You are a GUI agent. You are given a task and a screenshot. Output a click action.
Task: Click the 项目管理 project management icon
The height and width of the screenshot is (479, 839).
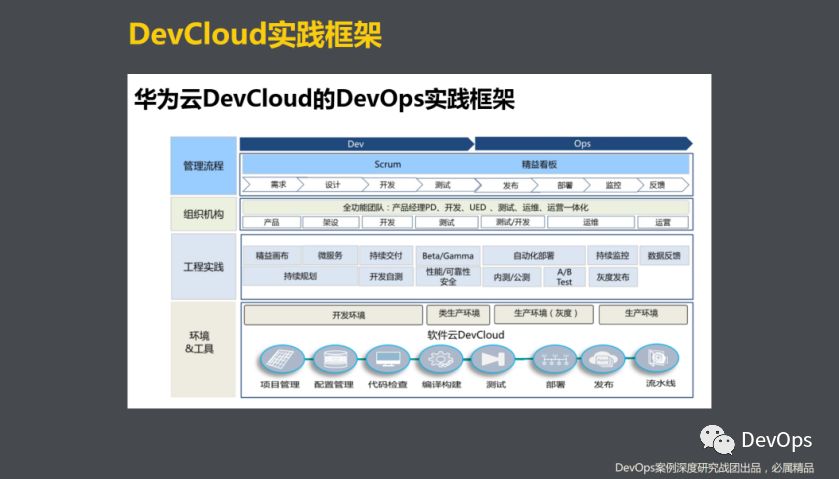tap(281, 359)
